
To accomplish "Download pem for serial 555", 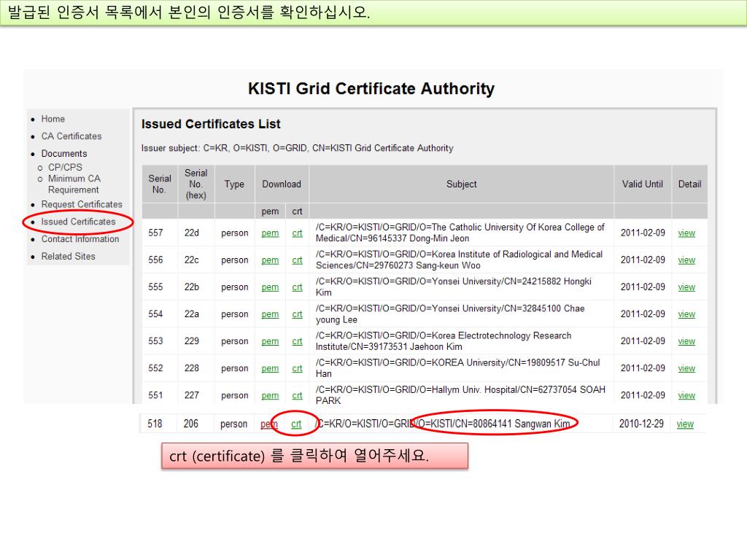I will (x=270, y=287).
